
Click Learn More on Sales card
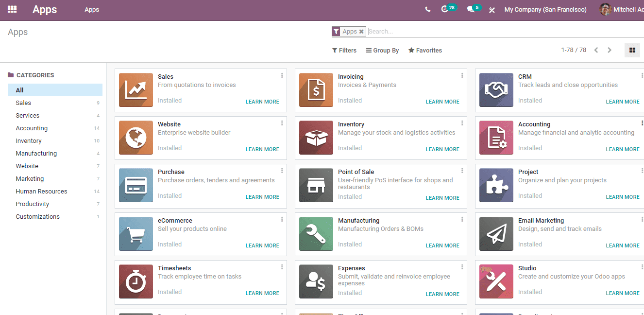(262, 102)
